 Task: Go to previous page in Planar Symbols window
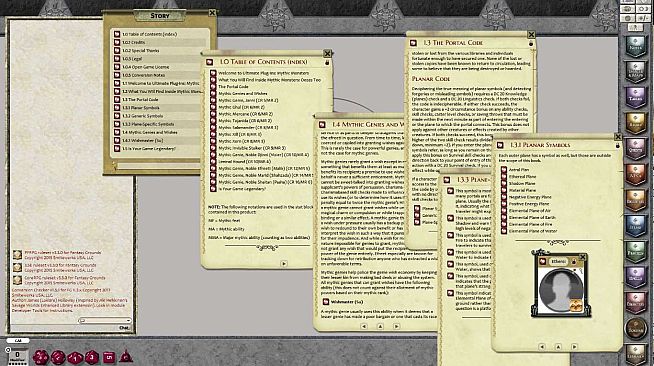point(541,346)
